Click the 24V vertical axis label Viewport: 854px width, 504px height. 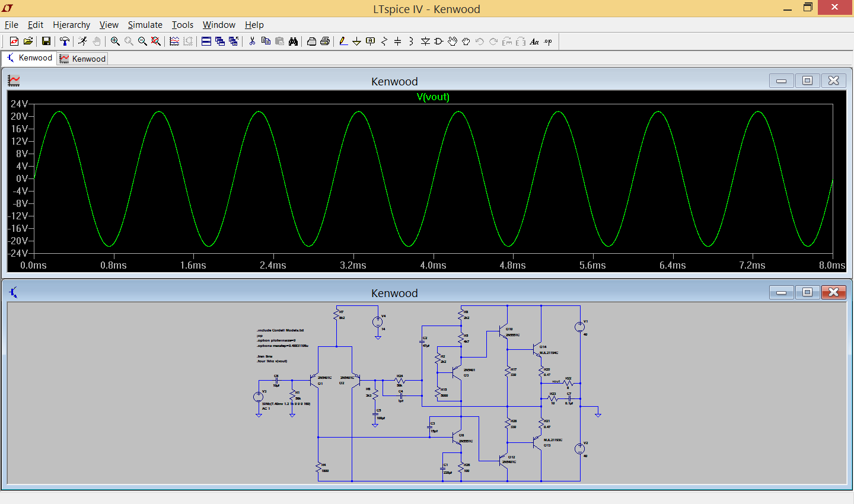click(20, 104)
